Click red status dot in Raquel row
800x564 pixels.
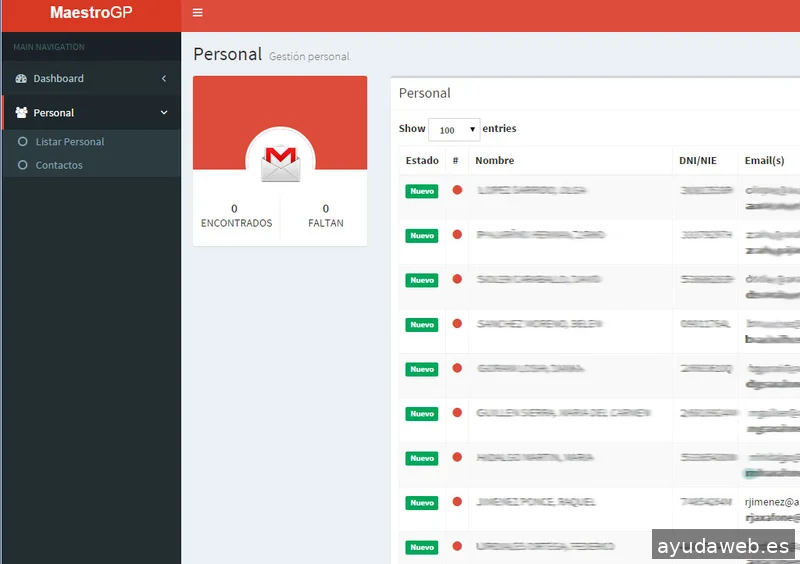(457, 501)
